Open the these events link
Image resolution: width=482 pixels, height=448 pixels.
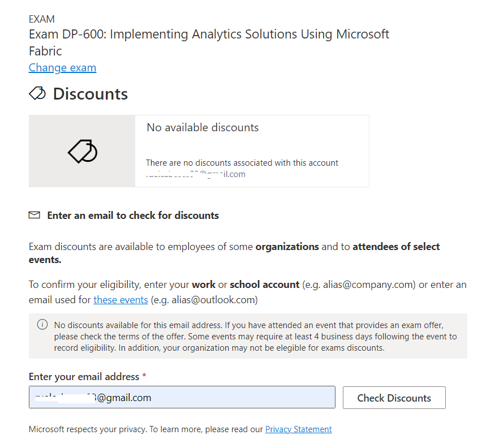[x=121, y=300]
